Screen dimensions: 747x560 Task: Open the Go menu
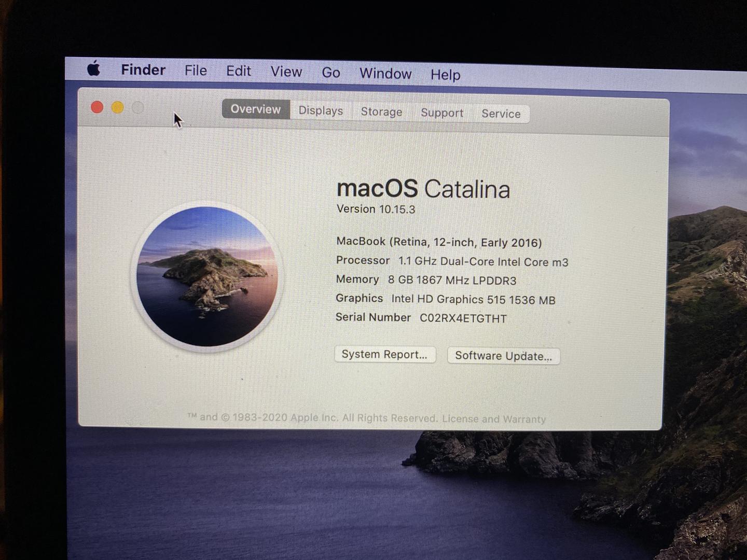pos(331,73)
